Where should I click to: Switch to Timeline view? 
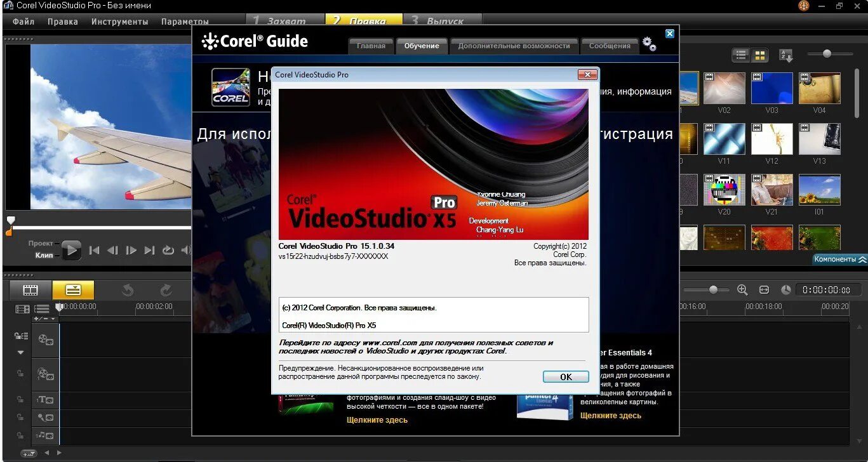pos(73,290)
